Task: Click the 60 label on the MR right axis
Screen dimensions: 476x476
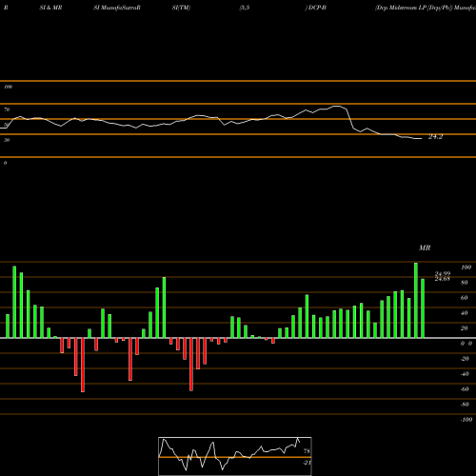Action: pyautogui.click(x=465, y=298)
